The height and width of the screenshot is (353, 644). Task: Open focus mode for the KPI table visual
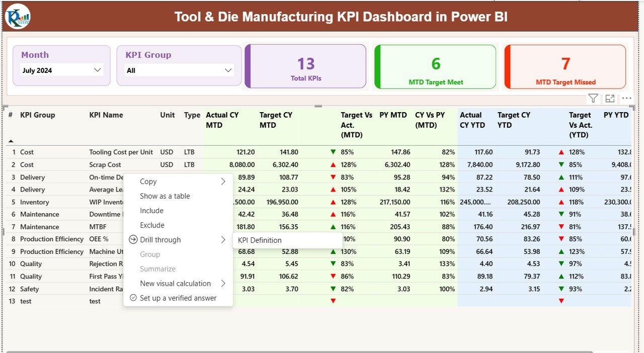[x=610, y=99]
